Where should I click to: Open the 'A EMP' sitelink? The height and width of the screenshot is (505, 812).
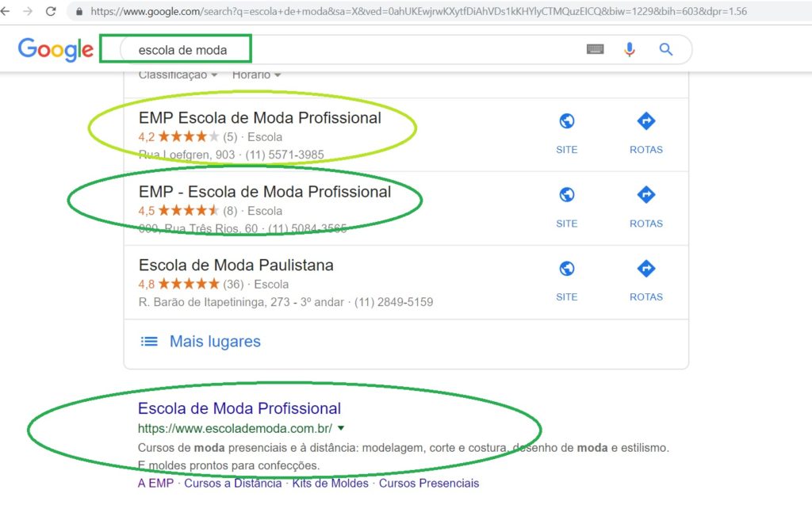point(155,484)
